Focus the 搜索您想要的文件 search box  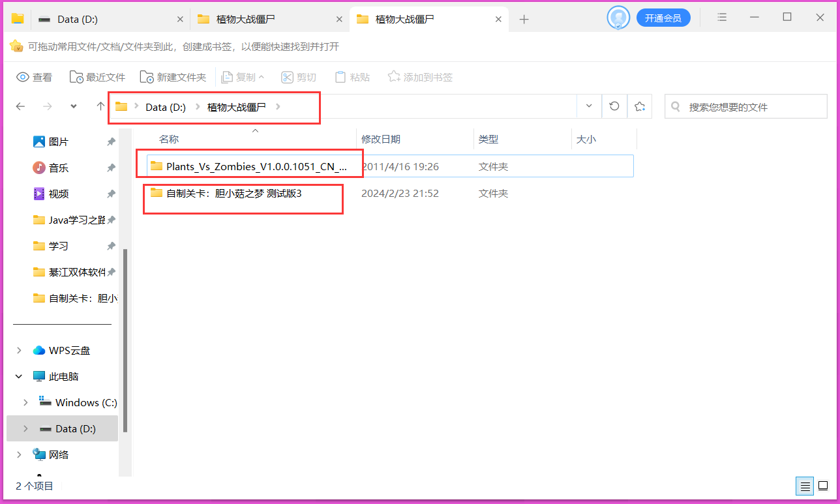[x=746, y=106]
